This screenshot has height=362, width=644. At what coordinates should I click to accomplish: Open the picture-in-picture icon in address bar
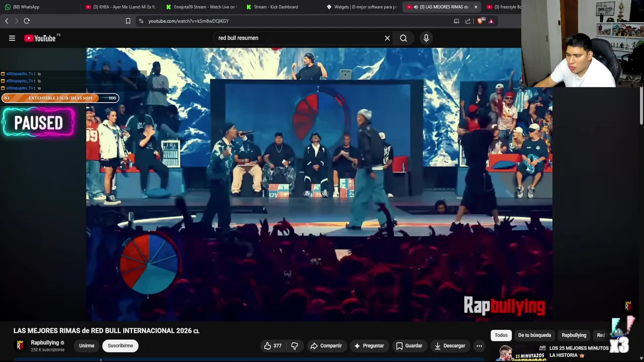(456, 21)
